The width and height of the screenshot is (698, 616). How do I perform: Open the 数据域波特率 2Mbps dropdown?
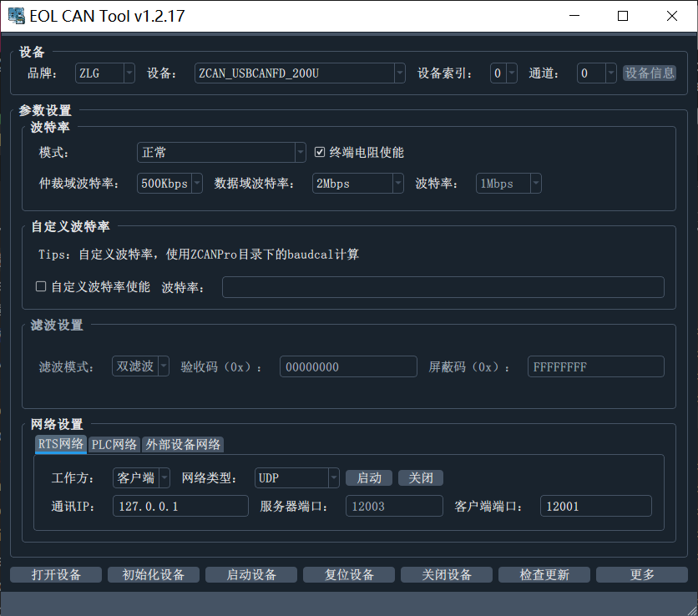coord(358,184)
